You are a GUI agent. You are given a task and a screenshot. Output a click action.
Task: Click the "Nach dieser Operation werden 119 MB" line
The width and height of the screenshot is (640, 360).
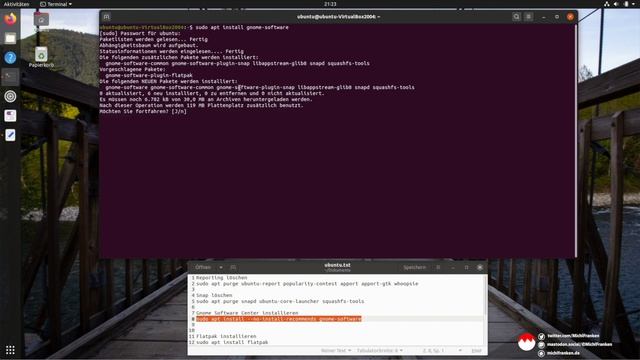point(201,105)
